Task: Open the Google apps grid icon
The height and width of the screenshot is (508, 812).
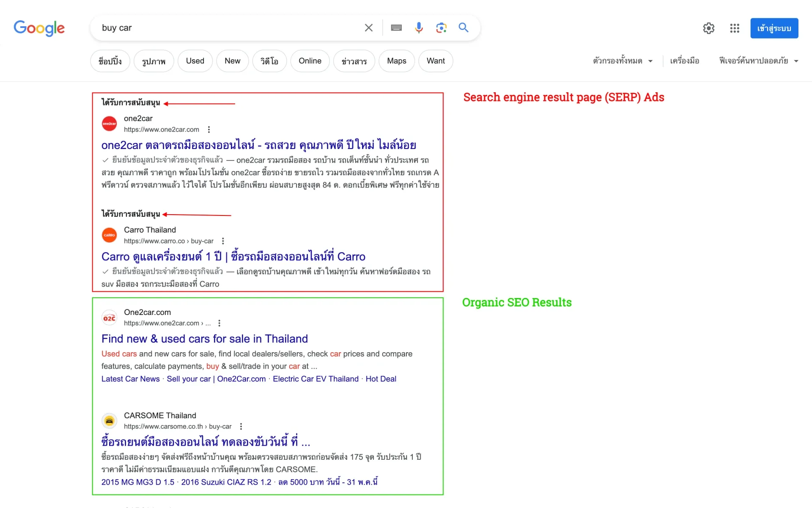Action: pyautogui.click(x=735, y=28)
